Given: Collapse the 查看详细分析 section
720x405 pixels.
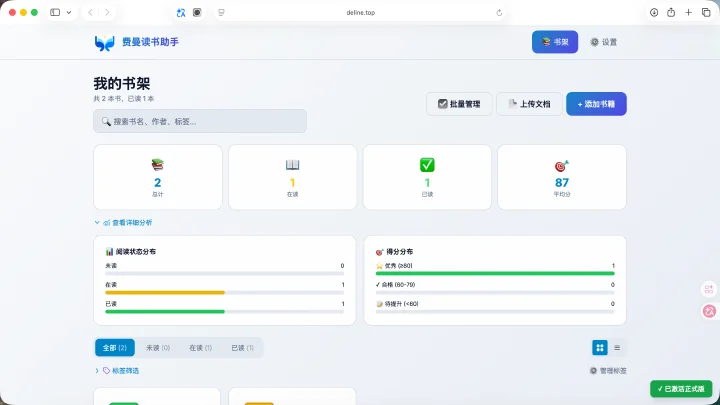Looking at the screenshot, I should [x=123, y=223].
